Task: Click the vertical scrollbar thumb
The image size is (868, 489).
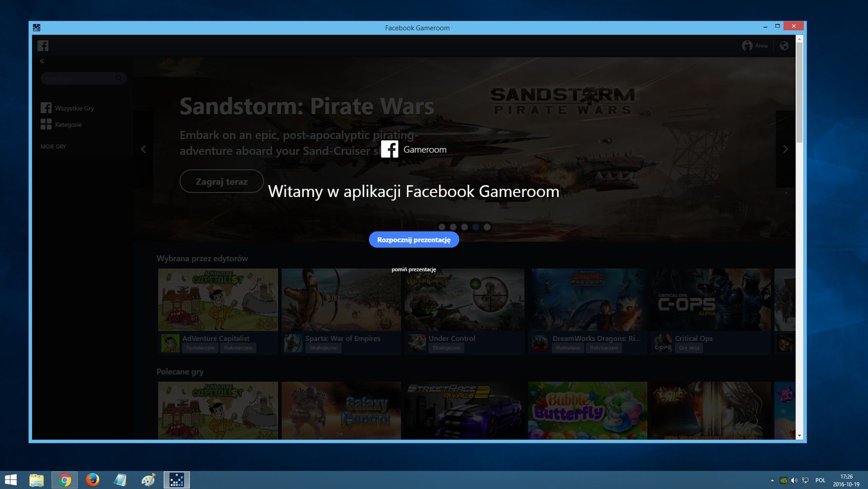Action: (799, 93)
